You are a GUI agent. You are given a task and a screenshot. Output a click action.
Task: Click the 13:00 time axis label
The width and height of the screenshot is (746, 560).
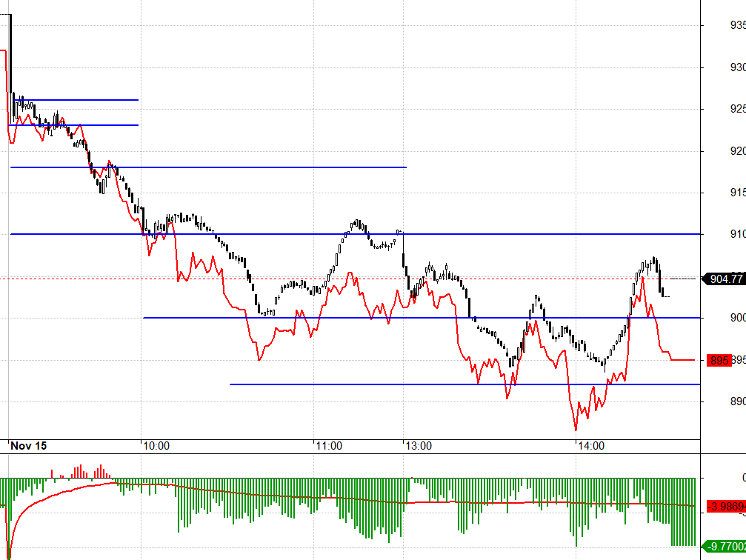coord(419,446)
